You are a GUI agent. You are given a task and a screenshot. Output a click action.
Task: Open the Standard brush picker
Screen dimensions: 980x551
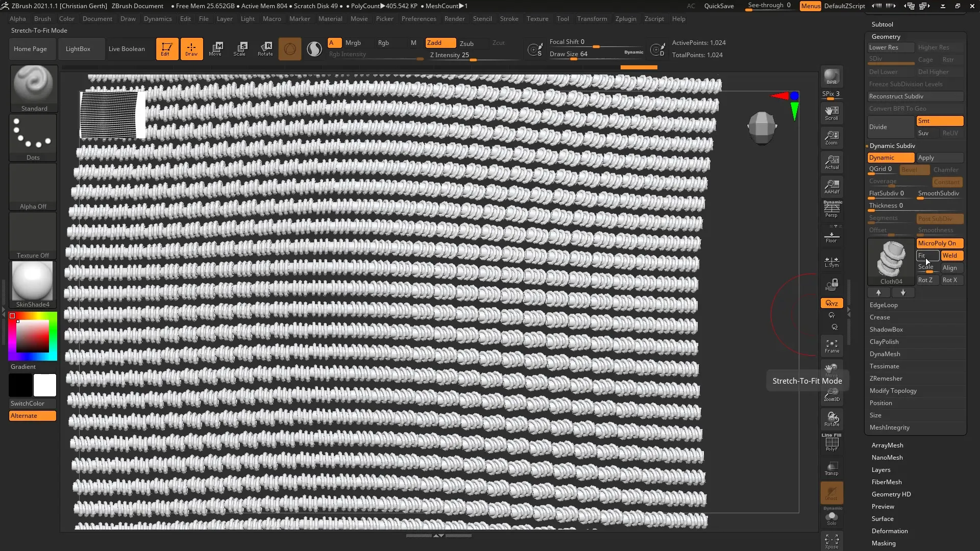[34, 88]
